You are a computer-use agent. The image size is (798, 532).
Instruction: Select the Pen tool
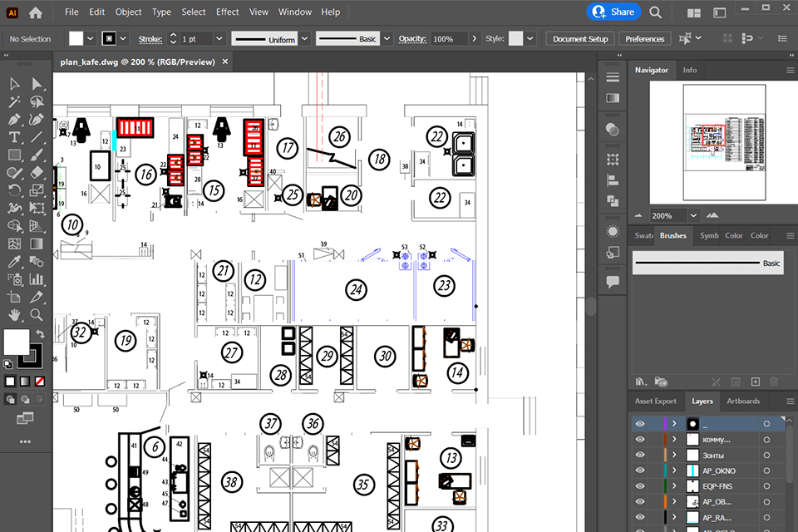click(14, 120)
